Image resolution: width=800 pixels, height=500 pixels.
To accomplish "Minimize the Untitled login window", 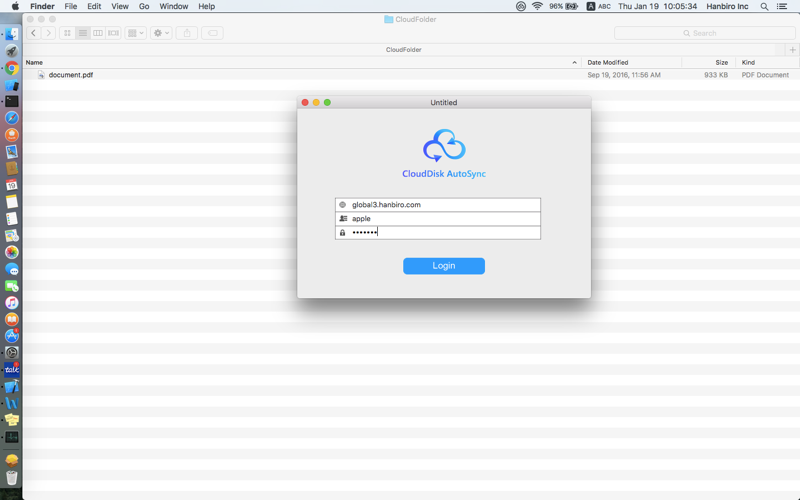I will tap(316, 103).
